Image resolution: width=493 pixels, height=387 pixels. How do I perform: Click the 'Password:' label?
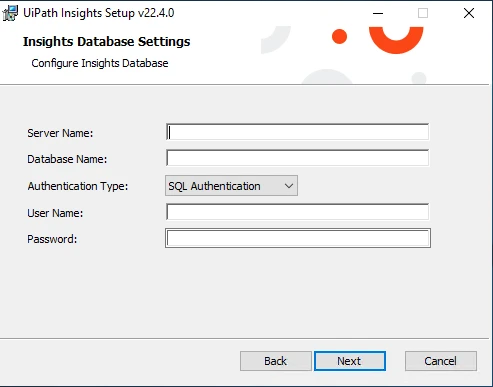tap(52, 239)
